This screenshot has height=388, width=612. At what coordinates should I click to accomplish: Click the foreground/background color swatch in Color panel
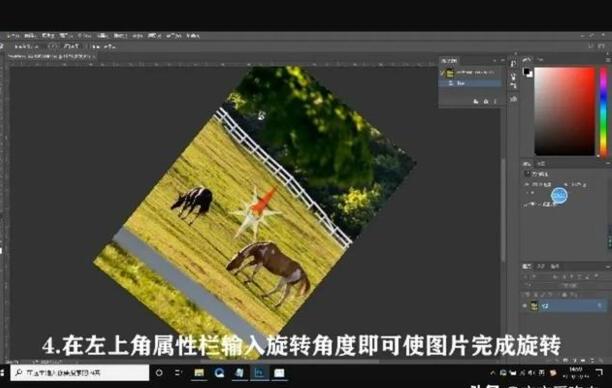coord(528,73)
